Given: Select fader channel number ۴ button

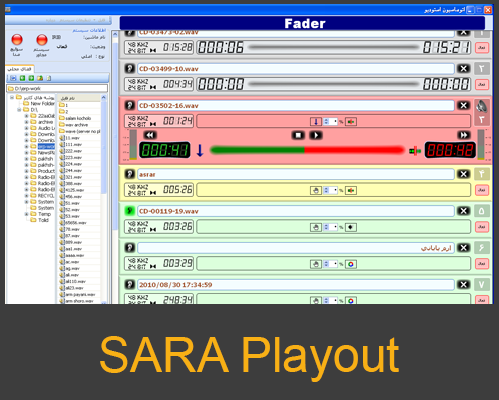Looking at the screenshot, I should (482, 174).
